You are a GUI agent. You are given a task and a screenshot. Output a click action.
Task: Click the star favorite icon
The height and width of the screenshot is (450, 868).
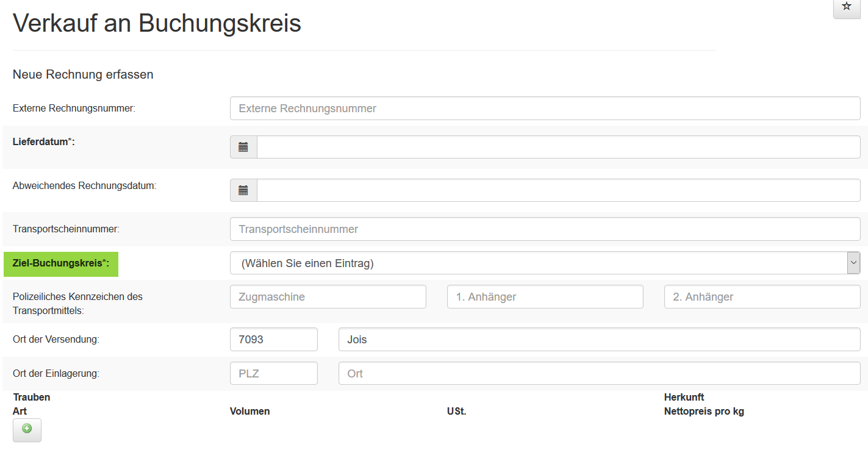pos(846,7)
